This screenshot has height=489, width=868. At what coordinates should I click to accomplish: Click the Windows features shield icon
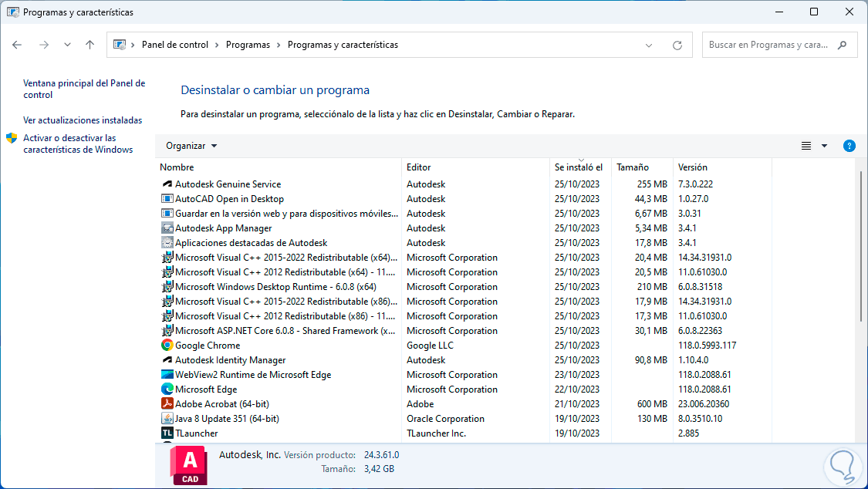pos(12,138)
